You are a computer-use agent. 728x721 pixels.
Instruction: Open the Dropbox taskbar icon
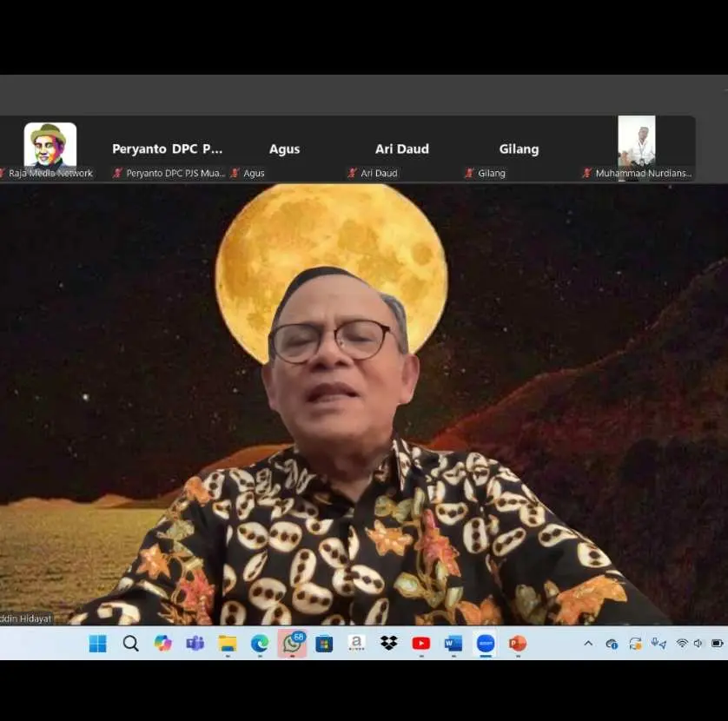click(x=388, y=644)
